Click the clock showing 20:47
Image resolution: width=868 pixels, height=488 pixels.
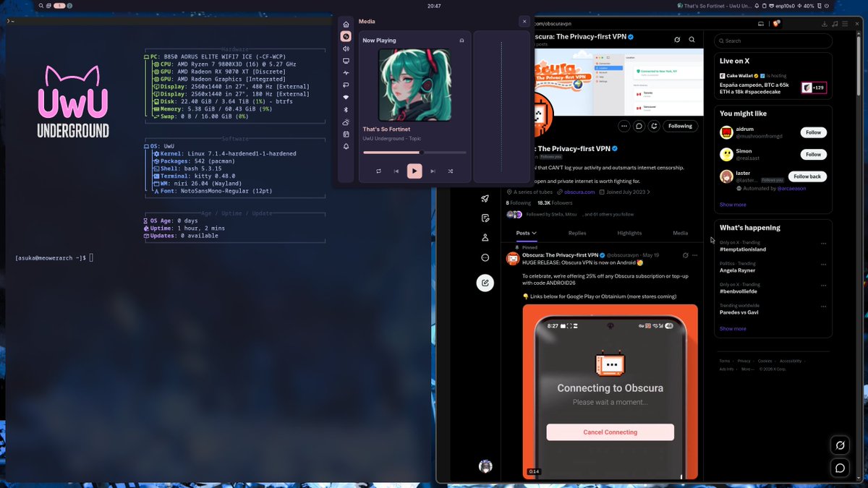(434, 5)
